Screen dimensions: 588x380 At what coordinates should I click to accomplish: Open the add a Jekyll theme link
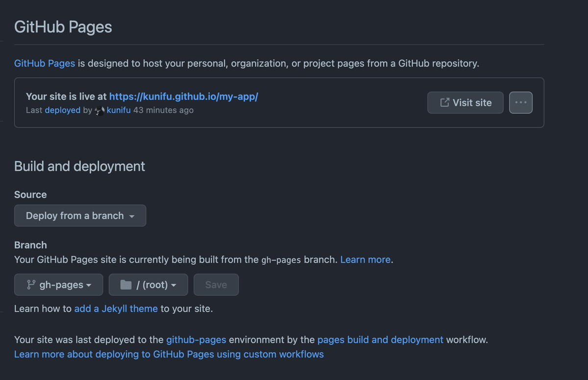click(116, 308)
